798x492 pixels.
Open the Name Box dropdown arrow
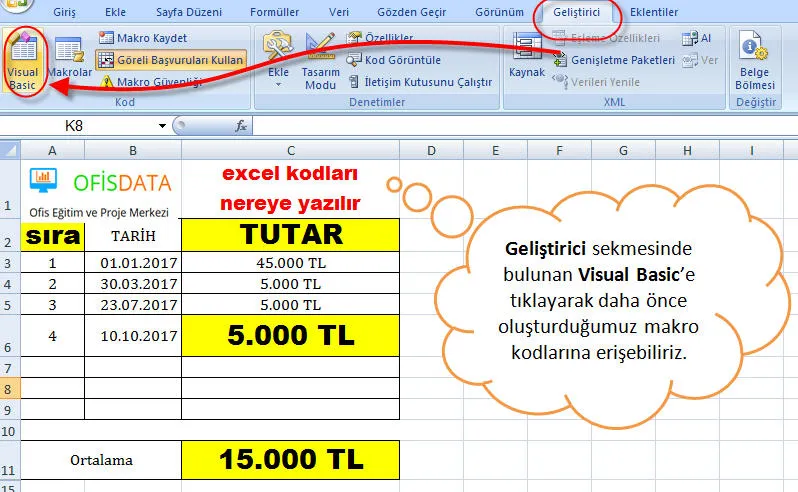tap(162, 126)
